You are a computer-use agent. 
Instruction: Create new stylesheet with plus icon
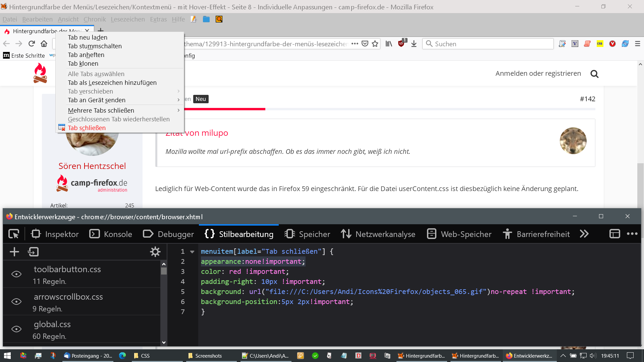14,252
